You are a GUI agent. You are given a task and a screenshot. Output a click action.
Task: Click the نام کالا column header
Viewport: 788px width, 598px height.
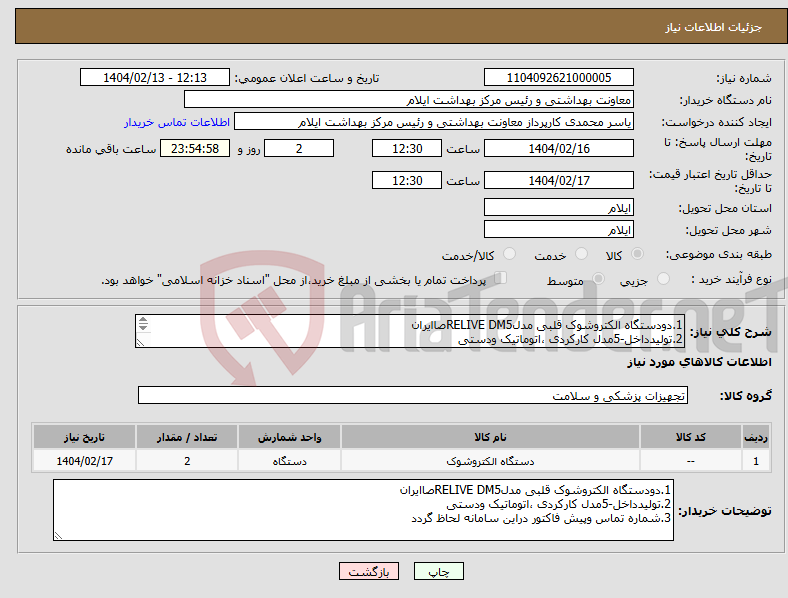490,437
